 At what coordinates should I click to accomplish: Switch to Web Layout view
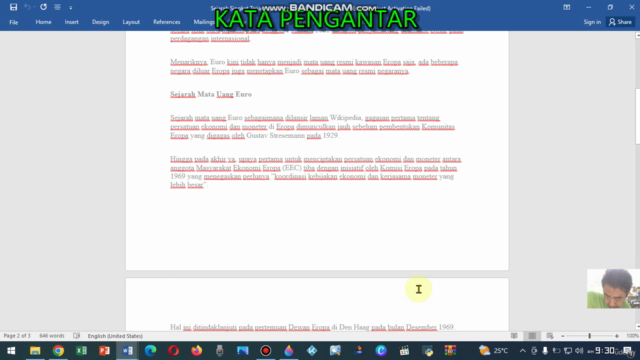[x=550, y=336]
